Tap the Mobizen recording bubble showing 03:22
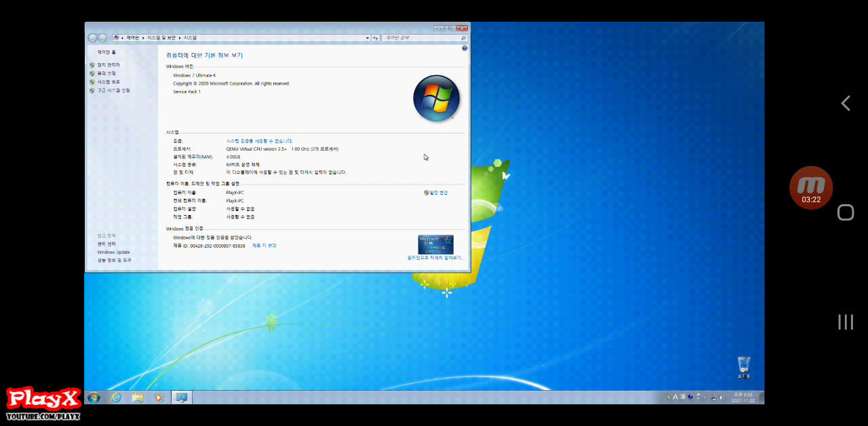The width and height of the screenshot is (868, 426). 811,188
